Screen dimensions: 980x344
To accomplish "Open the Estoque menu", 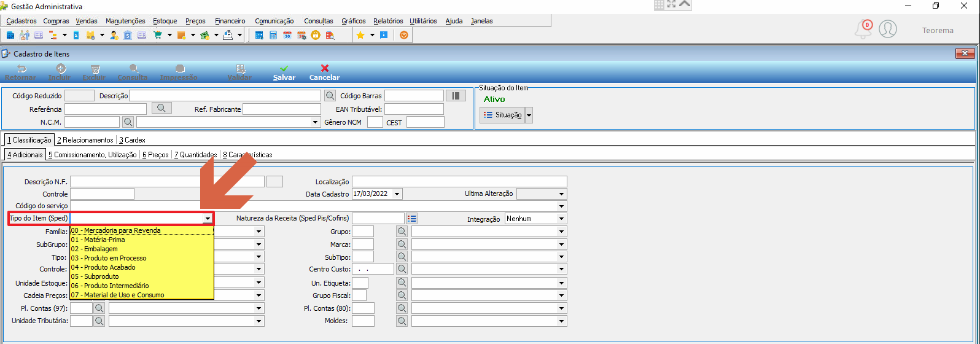I will point(165,21).
